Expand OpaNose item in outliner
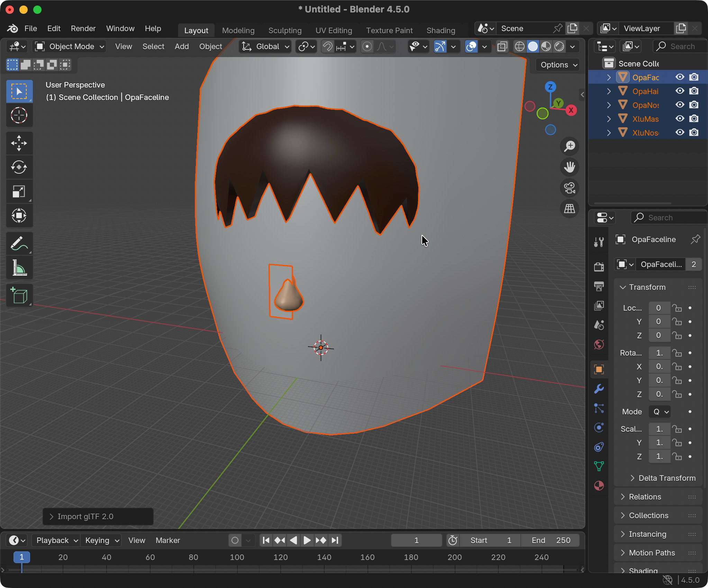This screenshot has width=708, height=588. tap(609, 105)
